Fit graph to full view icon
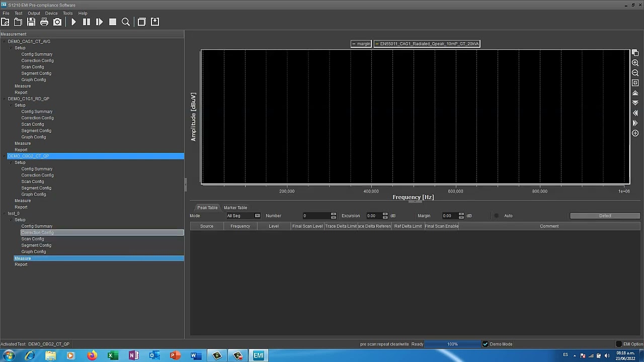Image resolution: width=644 pixels, height=362 pixels. click(635, 83)
